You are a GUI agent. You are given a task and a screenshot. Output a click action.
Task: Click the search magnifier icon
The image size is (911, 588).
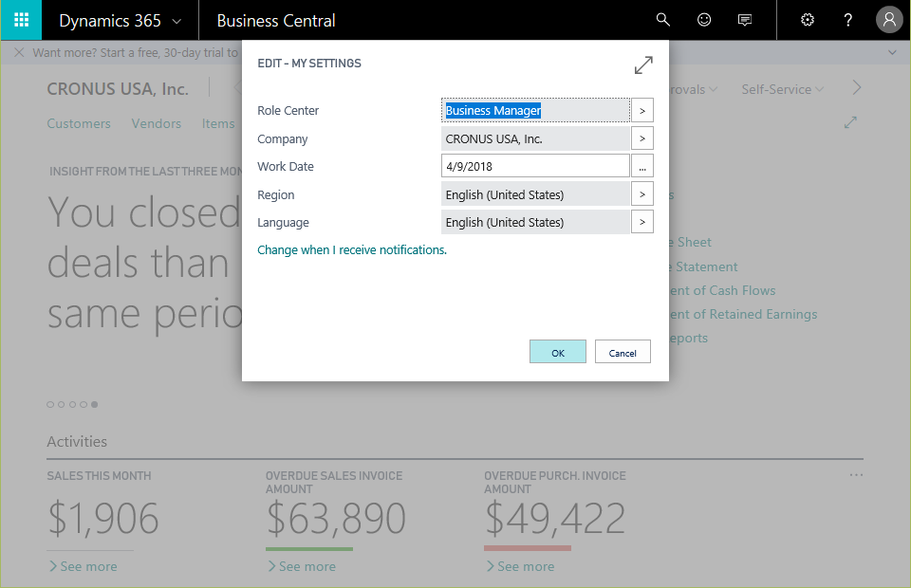point(663,20)
